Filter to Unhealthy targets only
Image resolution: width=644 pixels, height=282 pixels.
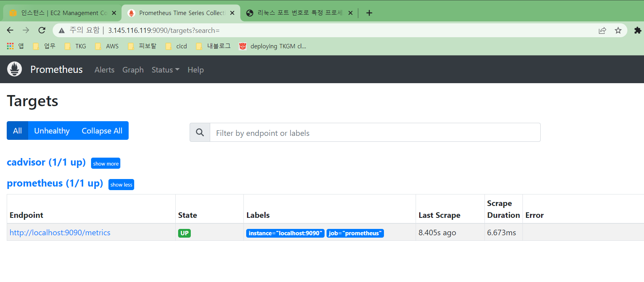pos(52,131)
